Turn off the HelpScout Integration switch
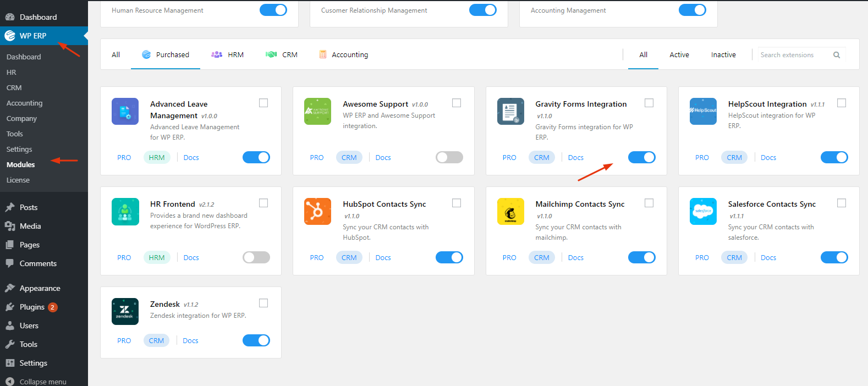This screenshot has height=386, width=868. [834, 157]
